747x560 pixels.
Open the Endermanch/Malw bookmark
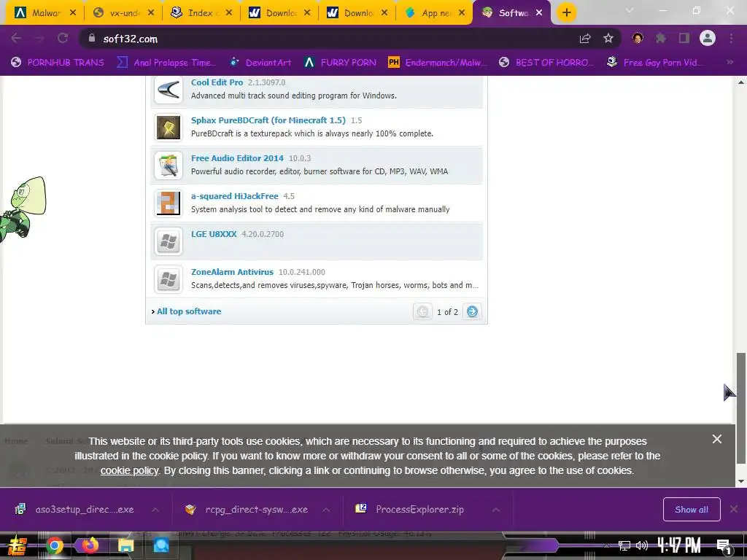[438, 63]
